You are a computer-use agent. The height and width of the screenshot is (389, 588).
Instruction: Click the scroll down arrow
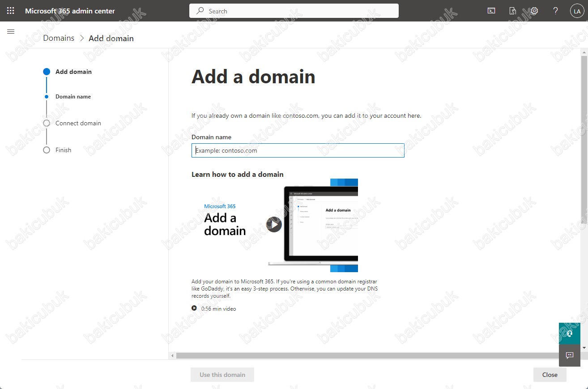tap(584, 348)
